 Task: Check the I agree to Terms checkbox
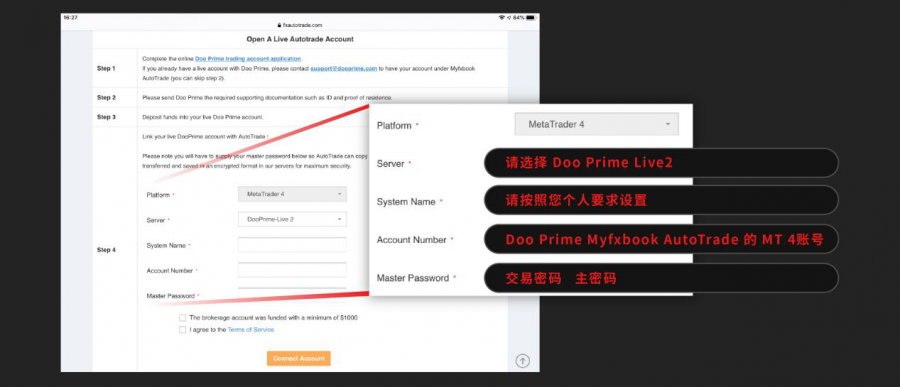point(183,330)
